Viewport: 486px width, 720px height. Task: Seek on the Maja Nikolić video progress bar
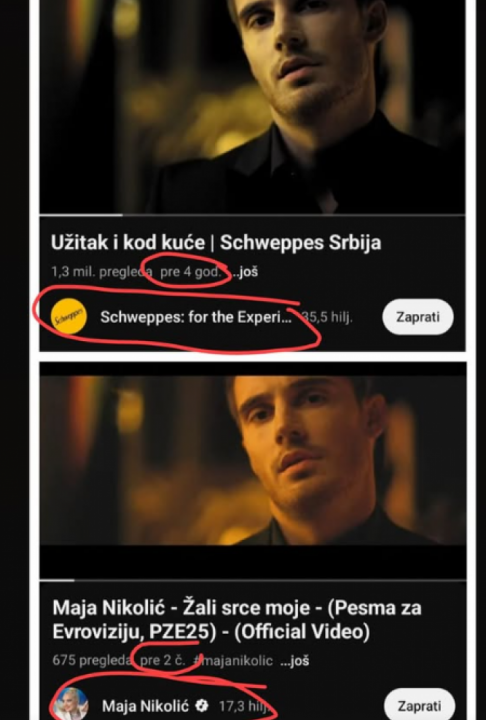[x=253, y=580]
